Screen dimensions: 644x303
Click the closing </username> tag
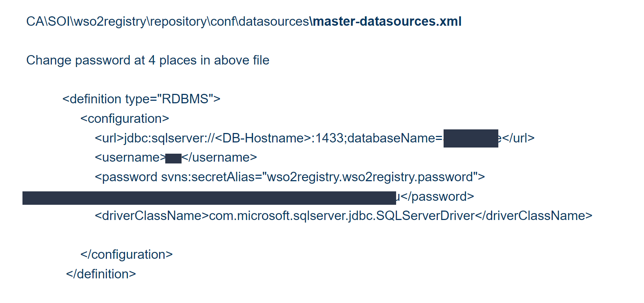click(x=219, y=157)
